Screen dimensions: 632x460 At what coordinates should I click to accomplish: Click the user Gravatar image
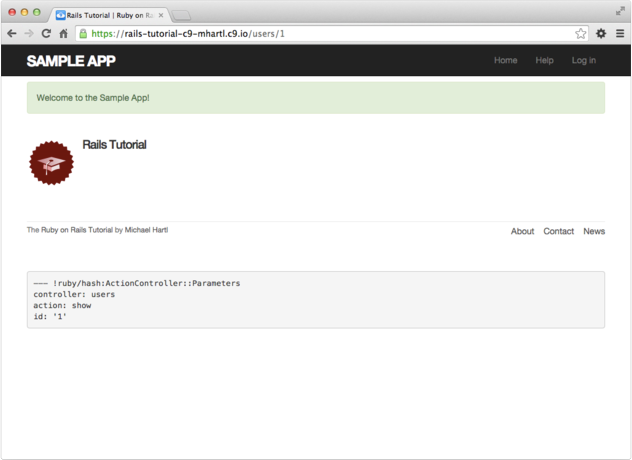point(51,163)
